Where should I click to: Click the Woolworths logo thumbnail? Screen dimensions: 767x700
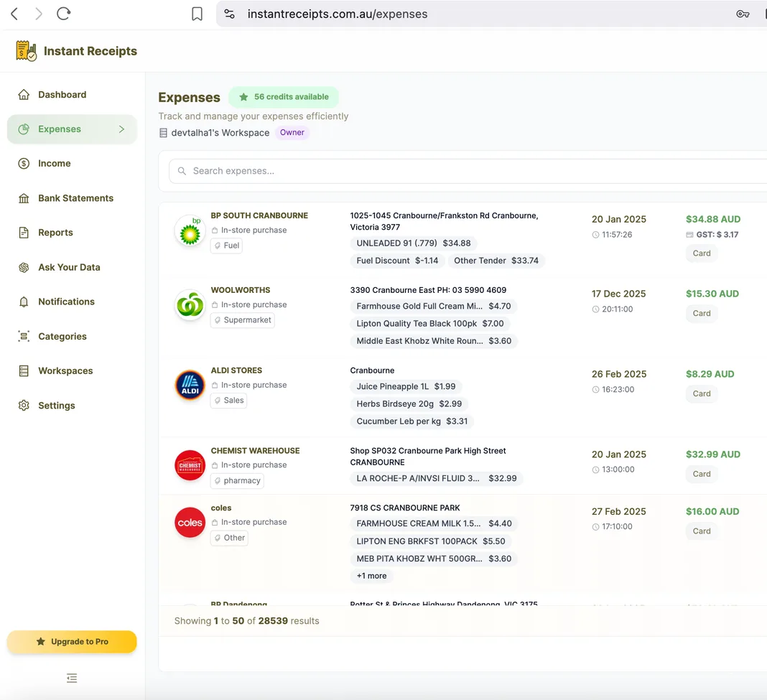click(190, 305)
